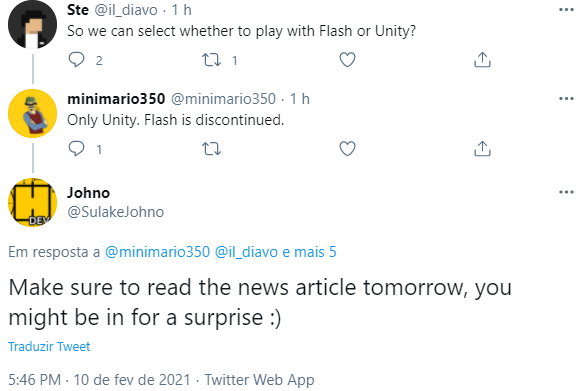This screenshot has width=587, height=391.
Task: Reply to Ste's tweet about Flash or Unity
Action: pos(77,60)
